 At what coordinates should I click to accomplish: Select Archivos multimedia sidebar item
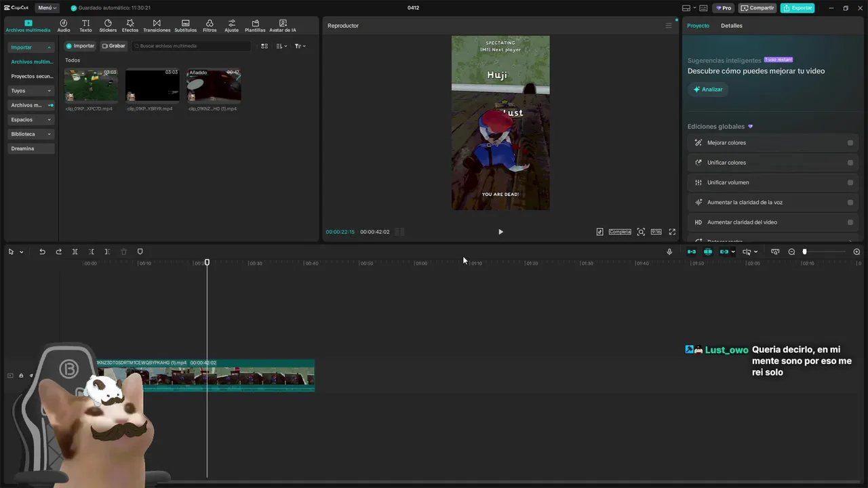[x=31, y=62]
